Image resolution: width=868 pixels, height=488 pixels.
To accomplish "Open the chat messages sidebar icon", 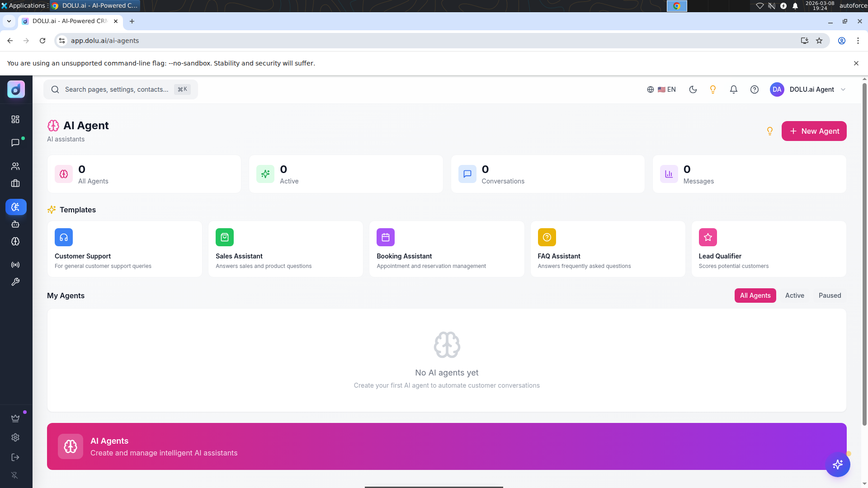I will point(15,143).
